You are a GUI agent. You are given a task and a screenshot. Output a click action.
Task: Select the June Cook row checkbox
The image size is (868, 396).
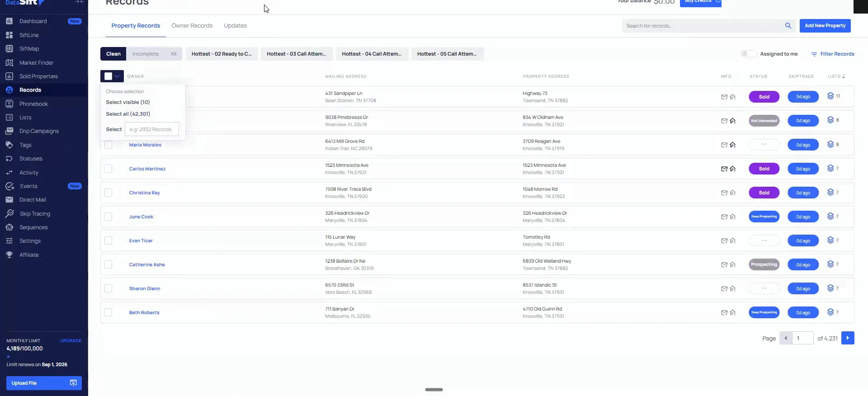click(108, 217)
